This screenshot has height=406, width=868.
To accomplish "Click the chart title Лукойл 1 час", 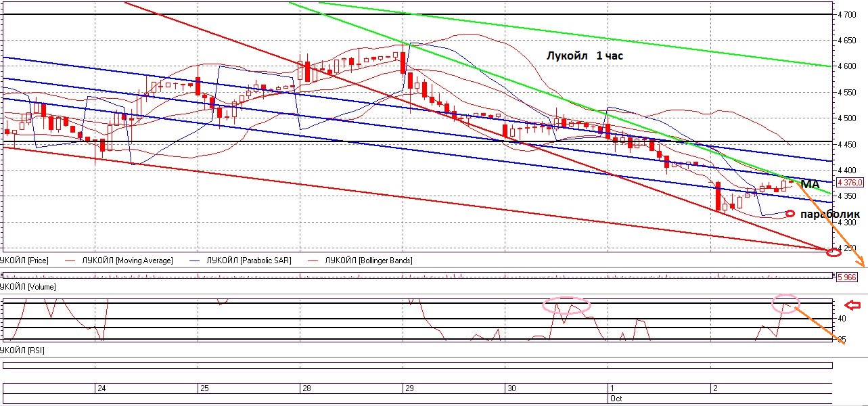I will tap(585, 56).
